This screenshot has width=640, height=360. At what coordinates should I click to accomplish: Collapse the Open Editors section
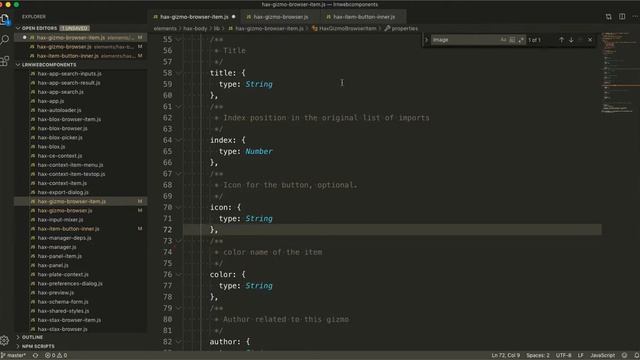[x=18, y=28]
